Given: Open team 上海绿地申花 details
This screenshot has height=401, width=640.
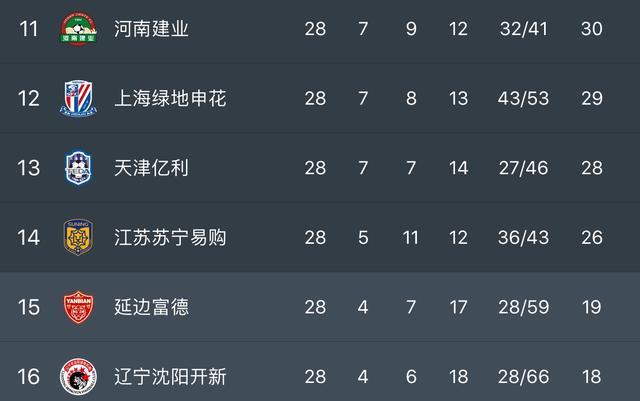Looking at the screenshot, I should (x=170, y=98).
